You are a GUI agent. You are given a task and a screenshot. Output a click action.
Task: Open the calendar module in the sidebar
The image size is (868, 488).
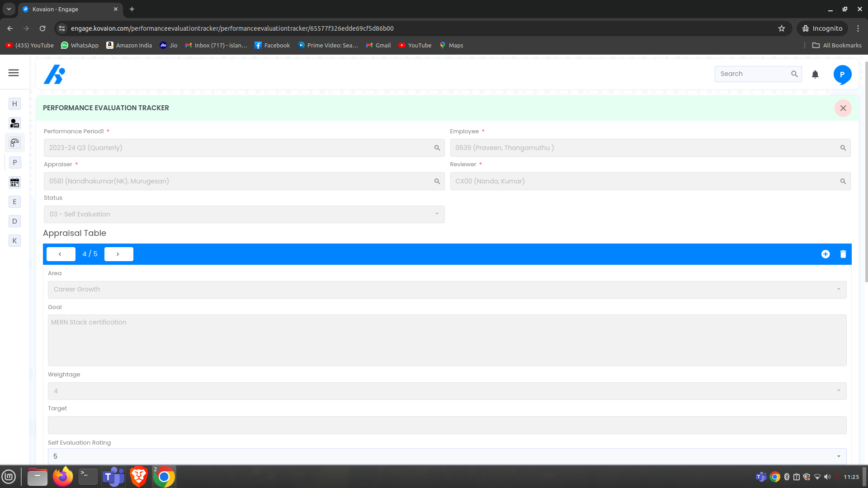(x=14, y=182)
